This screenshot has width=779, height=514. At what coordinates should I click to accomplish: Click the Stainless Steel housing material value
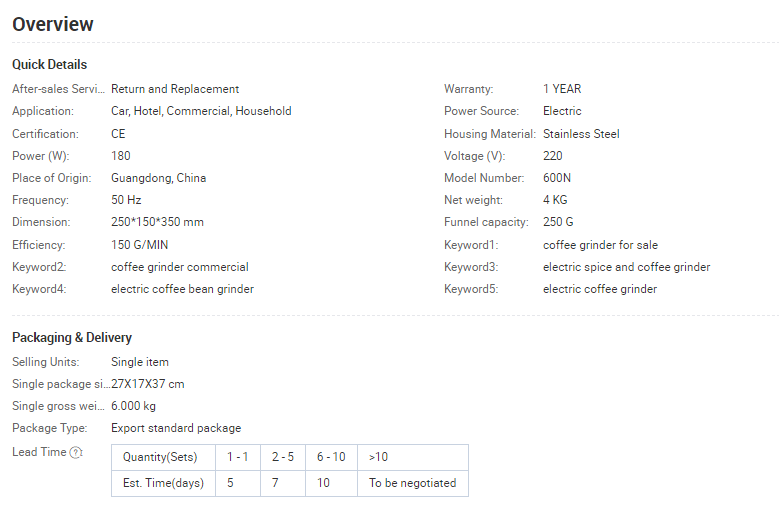coord(581,134)
